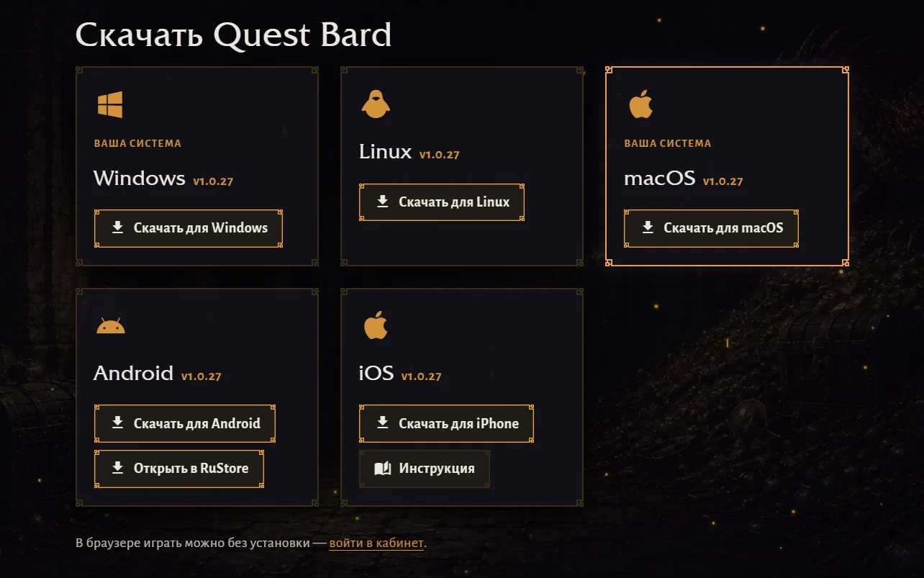Click the Скачать Quest Bard page title
The image size is (924, 578).
pos(233,35)
